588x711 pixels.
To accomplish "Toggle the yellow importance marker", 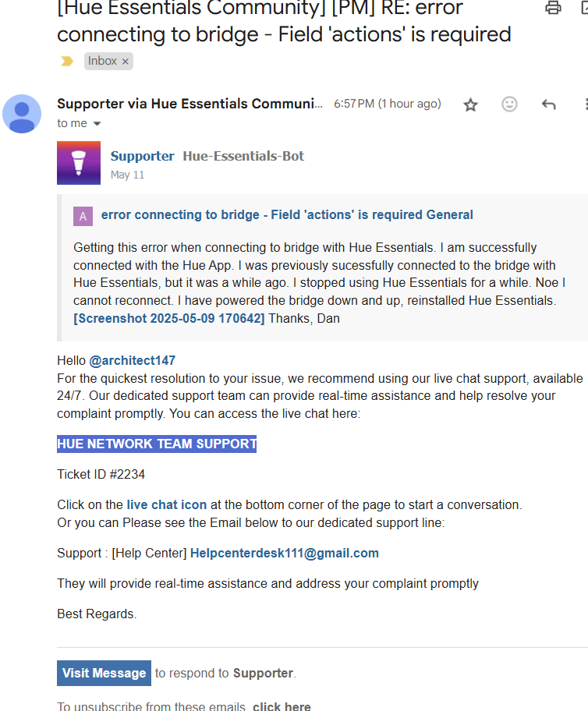I will click(x=67, y=62).
